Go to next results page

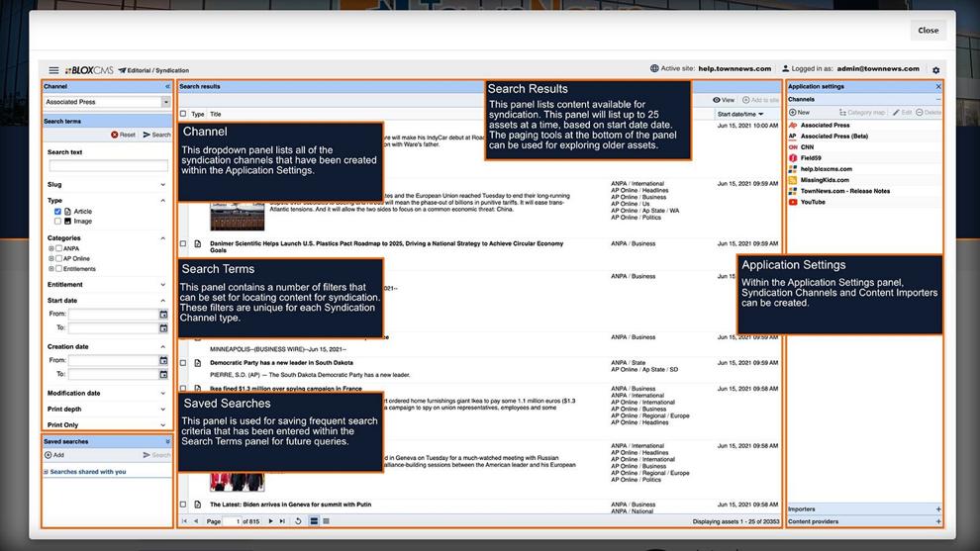270,521
